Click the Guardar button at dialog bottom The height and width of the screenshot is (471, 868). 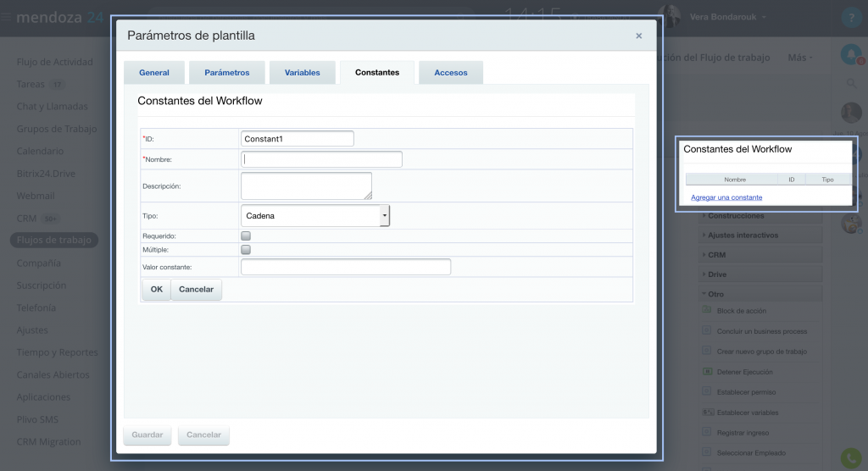coord(147,435)
